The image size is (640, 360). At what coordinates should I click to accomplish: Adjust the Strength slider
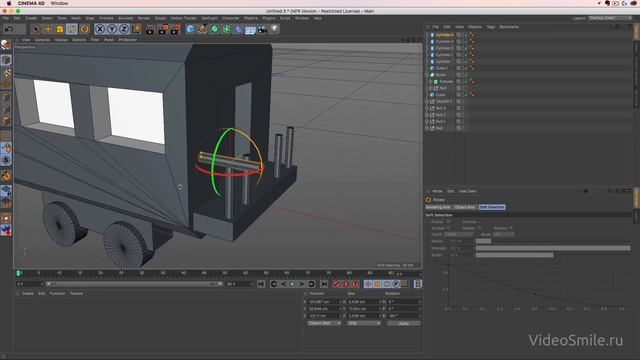coord(553,248)
